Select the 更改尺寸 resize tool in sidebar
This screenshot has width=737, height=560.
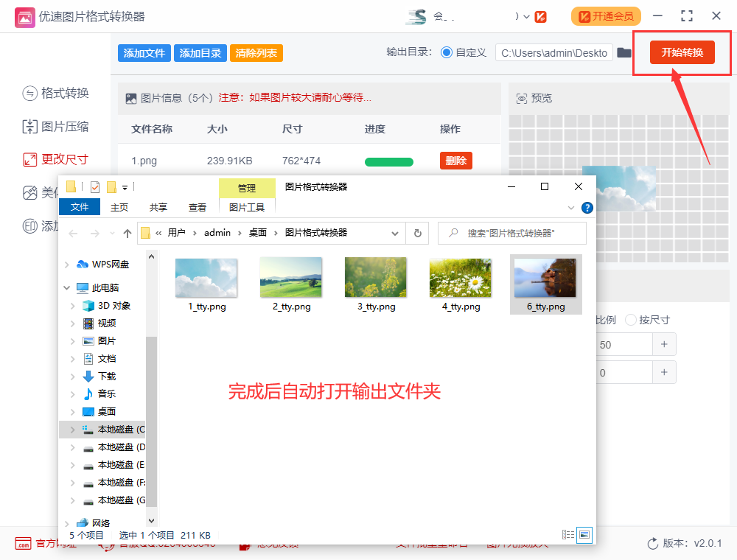coord(41,160)
